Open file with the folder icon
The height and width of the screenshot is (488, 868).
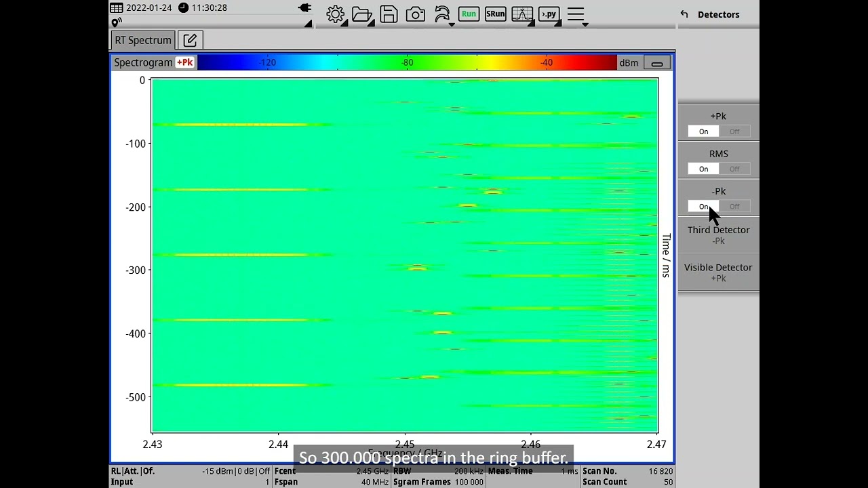tap(362, 14)
